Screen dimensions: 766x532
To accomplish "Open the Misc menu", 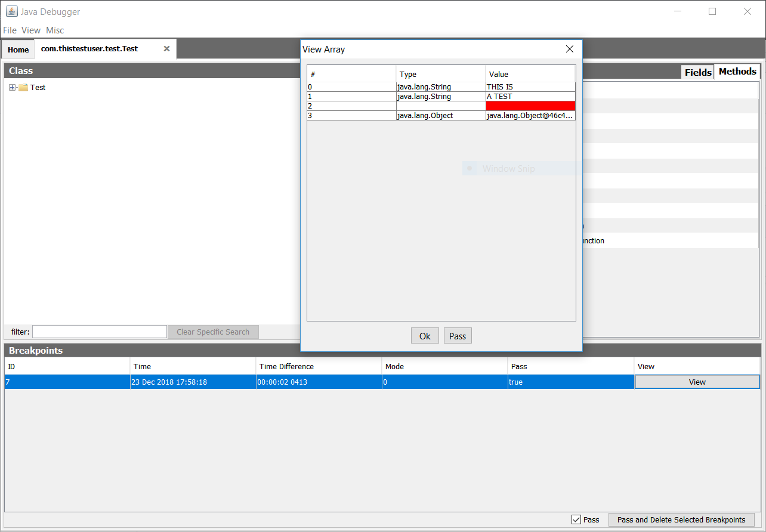I will point(55,30).
